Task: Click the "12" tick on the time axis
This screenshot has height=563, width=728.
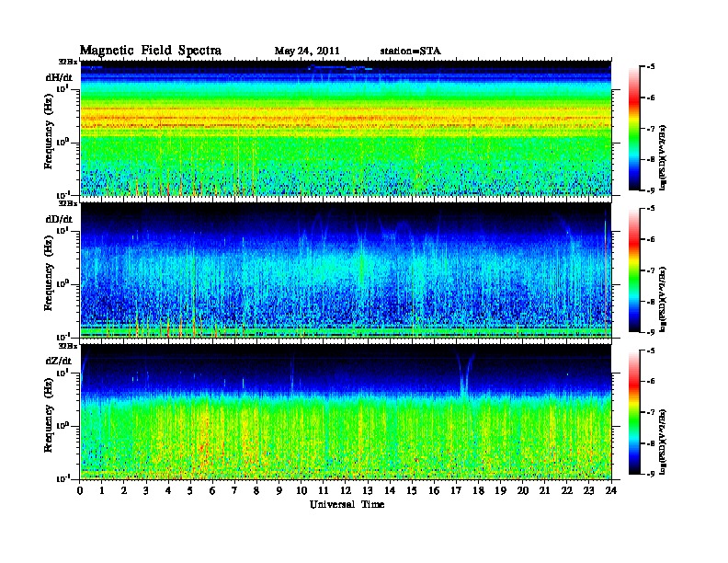Action: 346,491
